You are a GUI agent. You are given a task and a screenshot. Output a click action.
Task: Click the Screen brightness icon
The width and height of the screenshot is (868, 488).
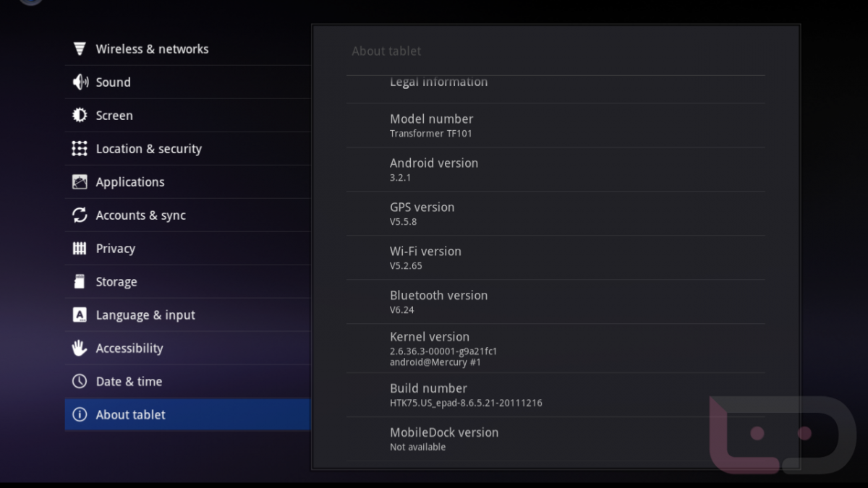80,116
